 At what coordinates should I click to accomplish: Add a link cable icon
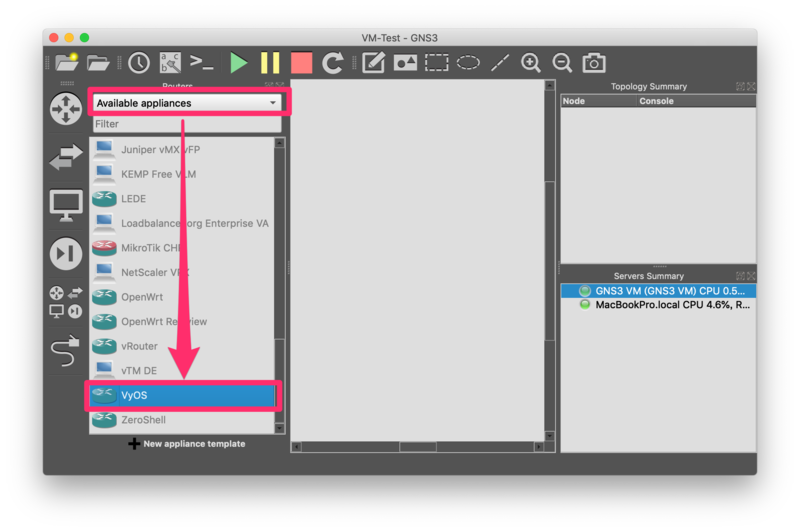[66, 350]
